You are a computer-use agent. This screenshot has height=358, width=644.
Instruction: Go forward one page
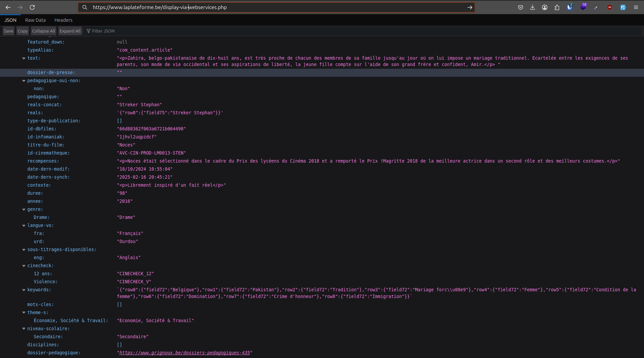tap(20, 7)
